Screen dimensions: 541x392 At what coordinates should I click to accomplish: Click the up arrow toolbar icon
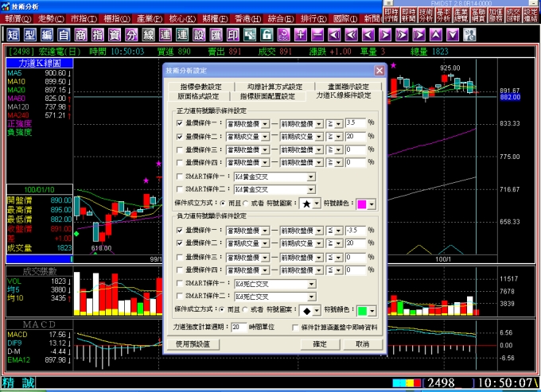click(x=435, y=34)
